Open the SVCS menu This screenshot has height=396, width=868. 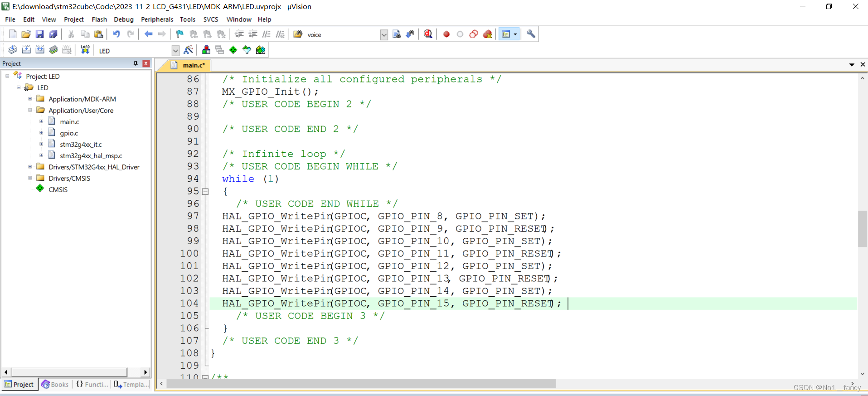[211, 19]
